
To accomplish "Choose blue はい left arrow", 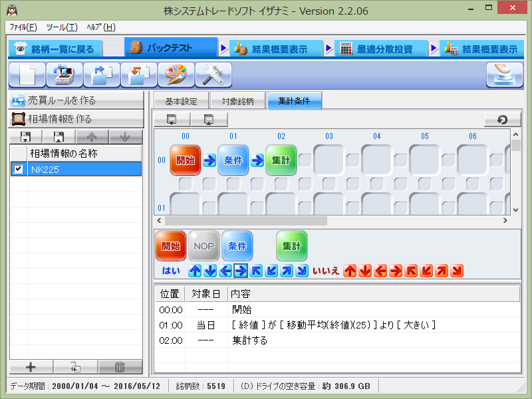I will tap(225, 271).
